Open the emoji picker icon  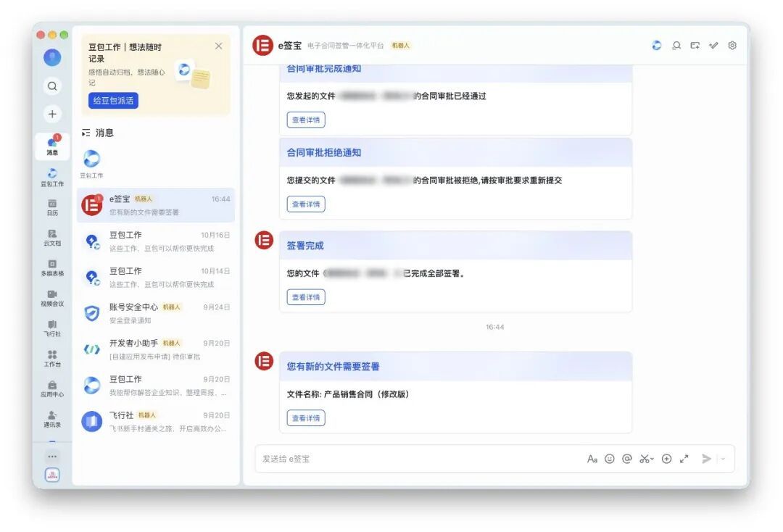[609, 459]
